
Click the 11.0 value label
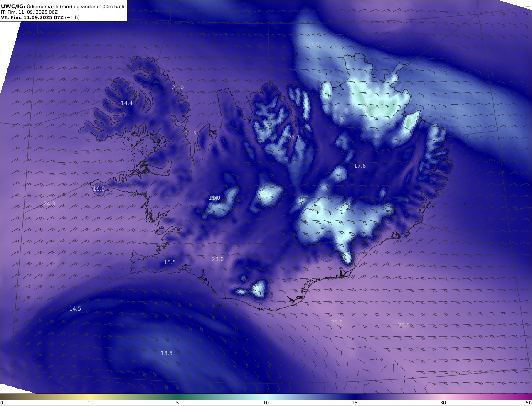click(214, 198)
